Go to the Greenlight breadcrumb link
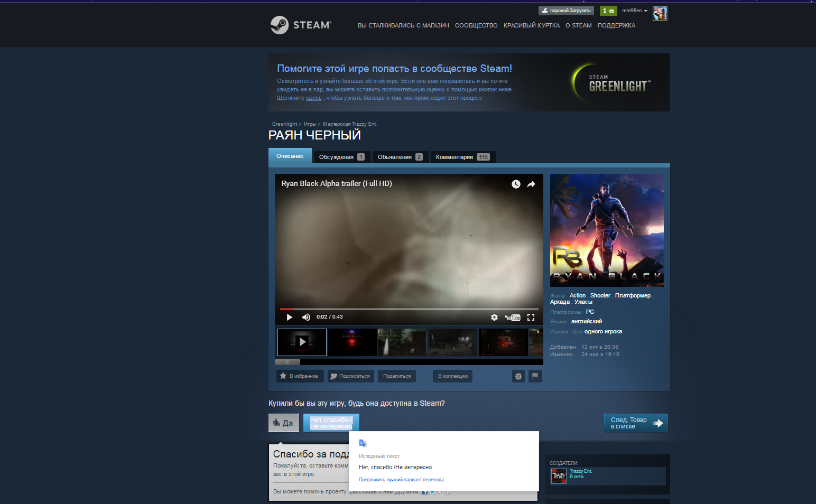Screen dimensions: 816x504 284,124
